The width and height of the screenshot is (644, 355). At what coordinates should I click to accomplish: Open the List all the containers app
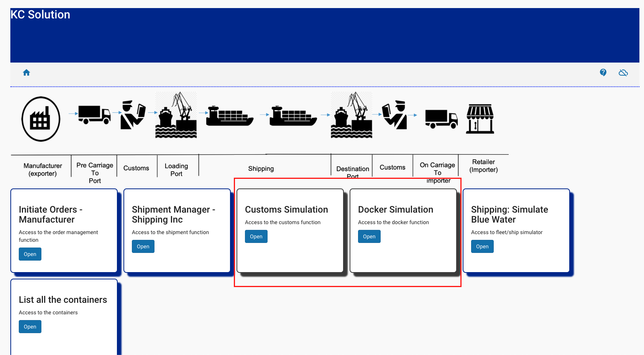click(x=30, y=326)
